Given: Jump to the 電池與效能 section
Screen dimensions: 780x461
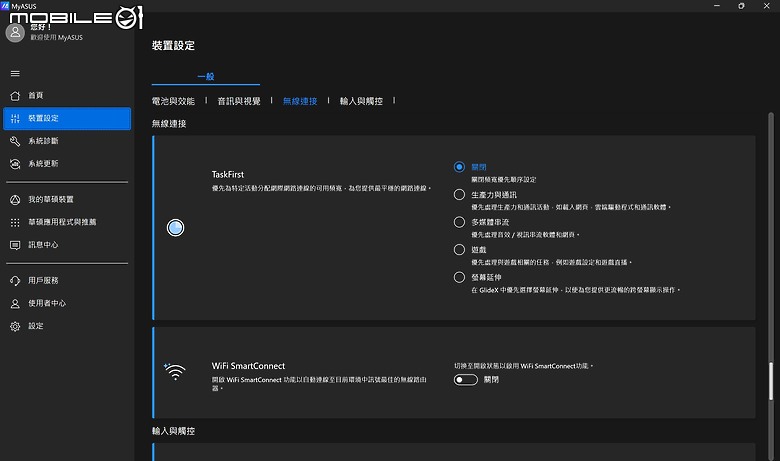Looking at the screenshot, I should coord(173,101).
